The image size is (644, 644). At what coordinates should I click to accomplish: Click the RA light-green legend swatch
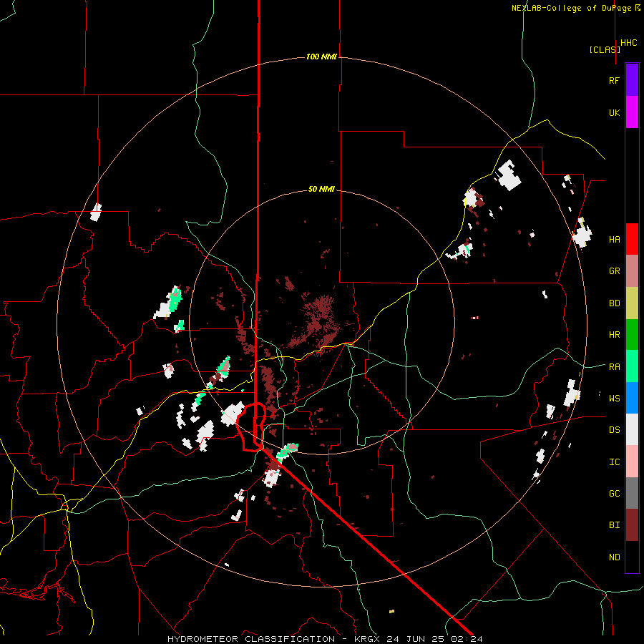(632, 366)
